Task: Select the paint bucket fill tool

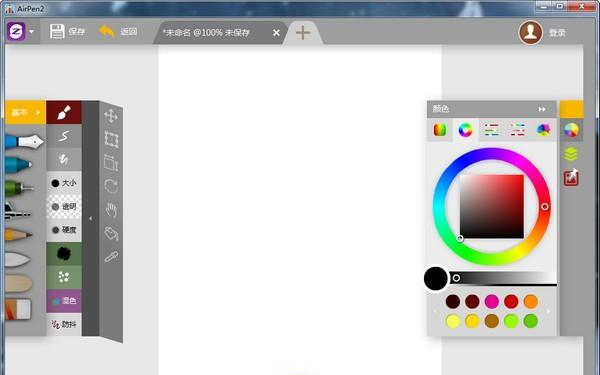Action: tap(111, 233)
